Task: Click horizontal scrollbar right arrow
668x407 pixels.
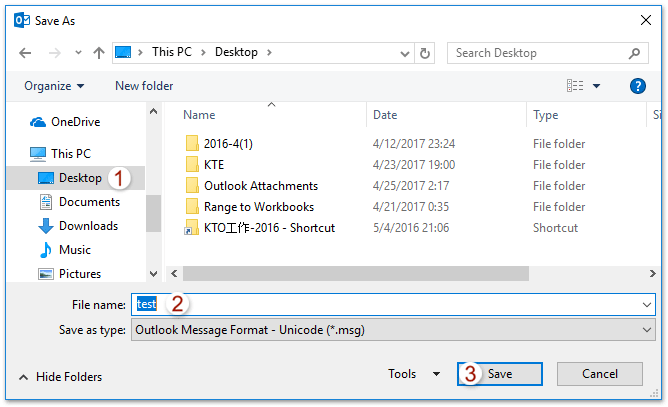Action: pos(652,274)
